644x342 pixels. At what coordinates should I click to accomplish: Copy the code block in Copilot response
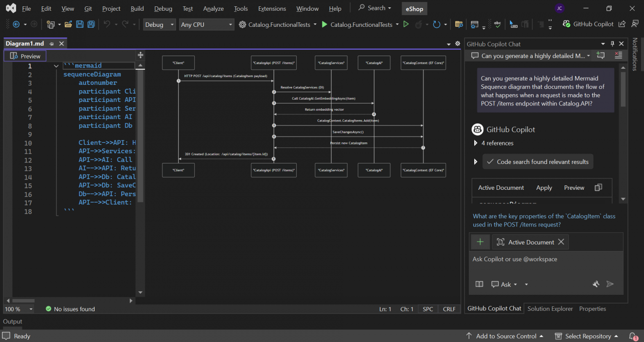599,188
